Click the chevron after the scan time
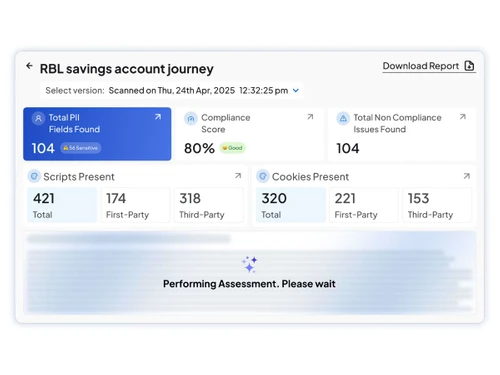 click(x=296, y=90)
